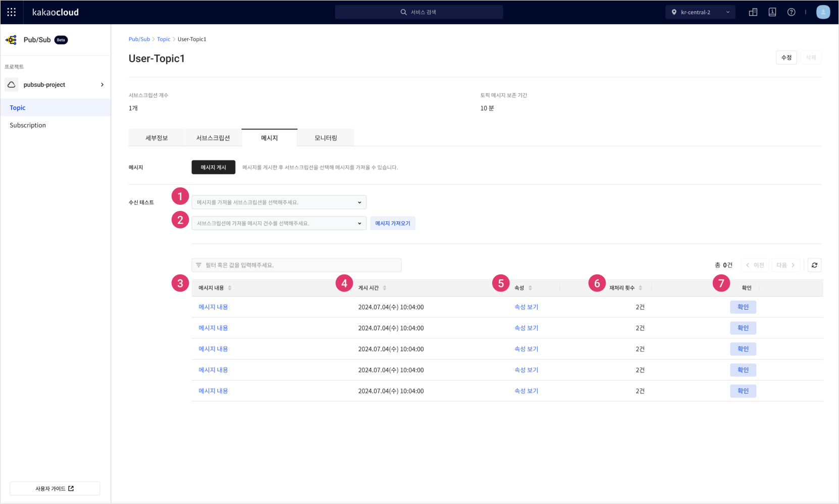Open the help question mark icon

pyautogui.click(x=791, y=12)
